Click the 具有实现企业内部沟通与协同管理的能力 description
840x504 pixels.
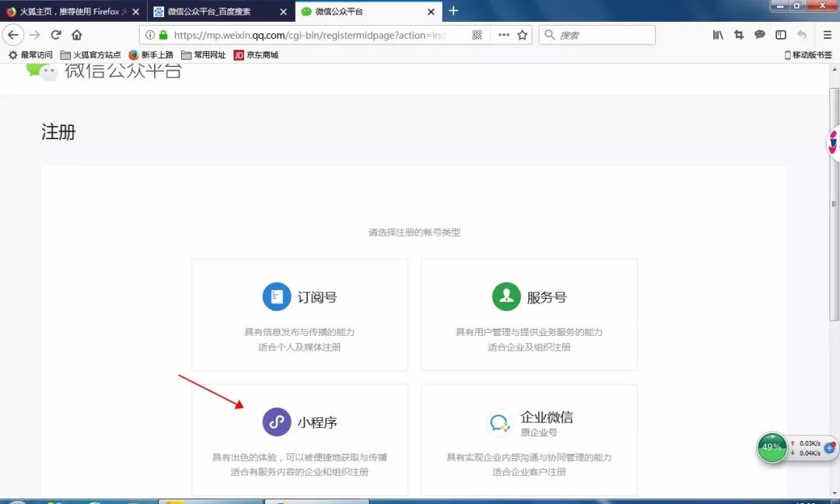click(x=530, y=457)
